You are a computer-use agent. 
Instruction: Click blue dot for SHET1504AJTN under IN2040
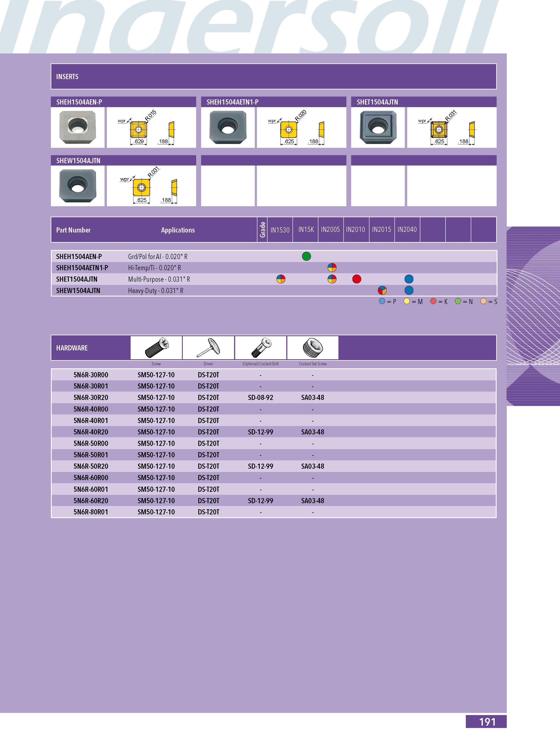(x=409, y=279)
